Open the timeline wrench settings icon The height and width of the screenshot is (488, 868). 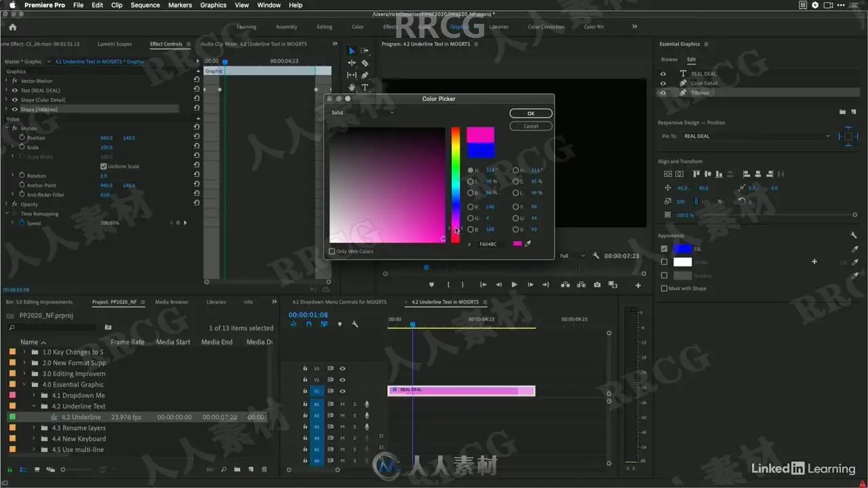[x=355, y=325]
